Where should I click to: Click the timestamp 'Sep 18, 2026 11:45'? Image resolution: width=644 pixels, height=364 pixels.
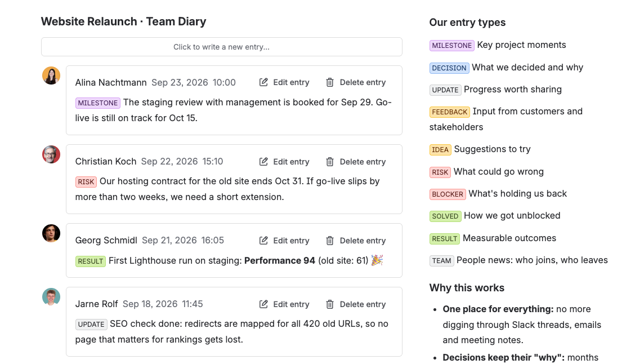163,304
